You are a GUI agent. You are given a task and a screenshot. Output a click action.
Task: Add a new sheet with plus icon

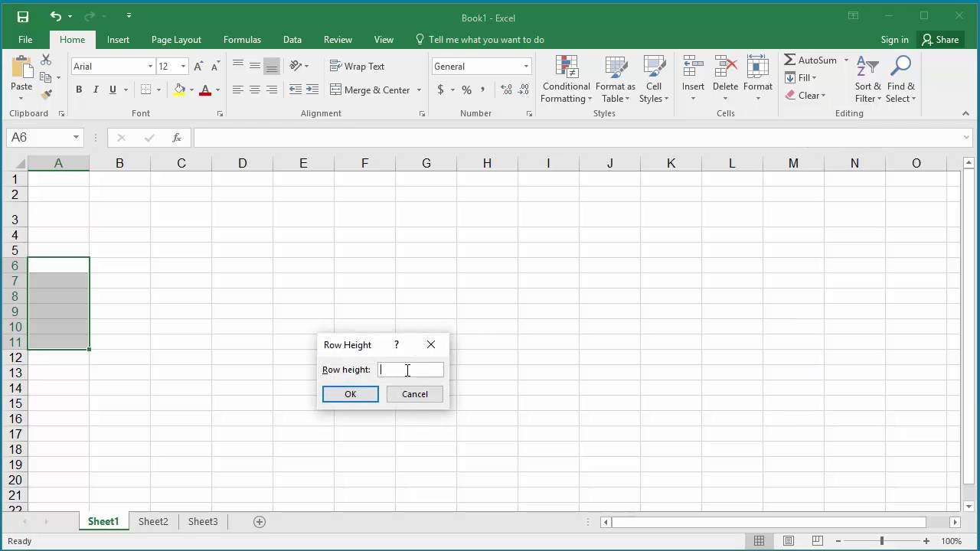(x=260, y=521)
